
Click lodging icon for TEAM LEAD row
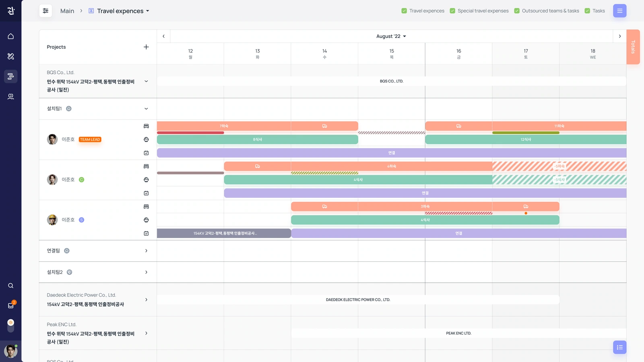146,126
